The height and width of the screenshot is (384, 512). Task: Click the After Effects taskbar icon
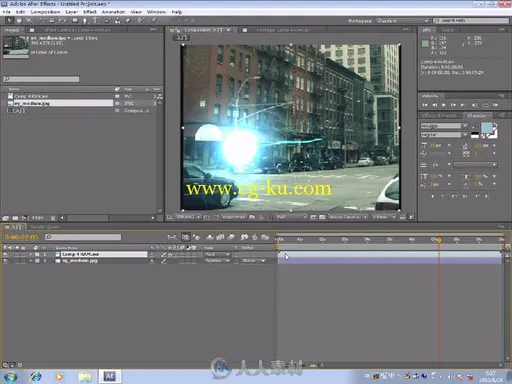pos(110,377)
